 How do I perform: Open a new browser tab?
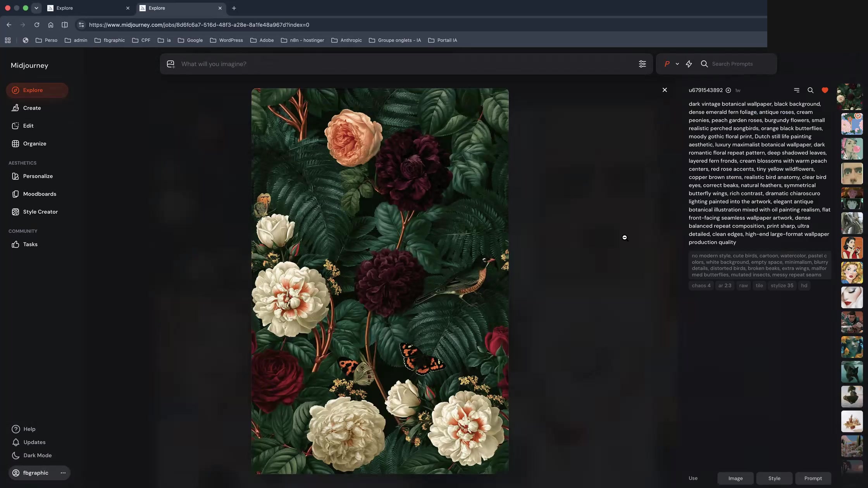coord(234,8)
